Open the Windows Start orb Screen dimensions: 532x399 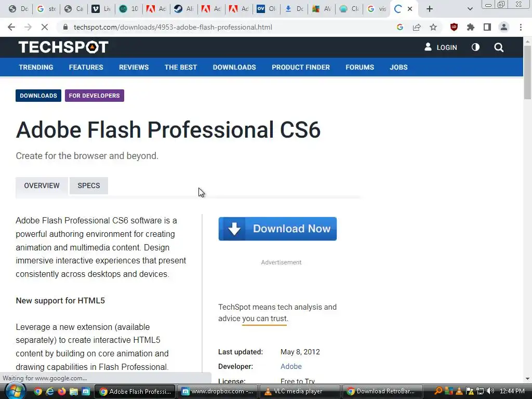(15, 391)
